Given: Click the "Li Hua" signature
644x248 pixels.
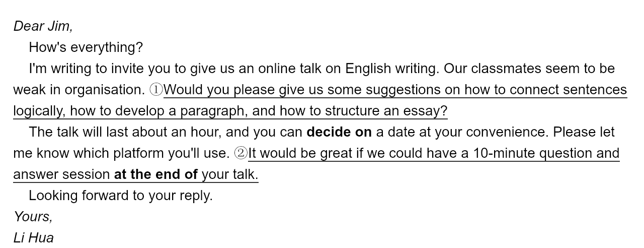Looking at the screenshot, I should pyautogui.click(x=34, y=238).
